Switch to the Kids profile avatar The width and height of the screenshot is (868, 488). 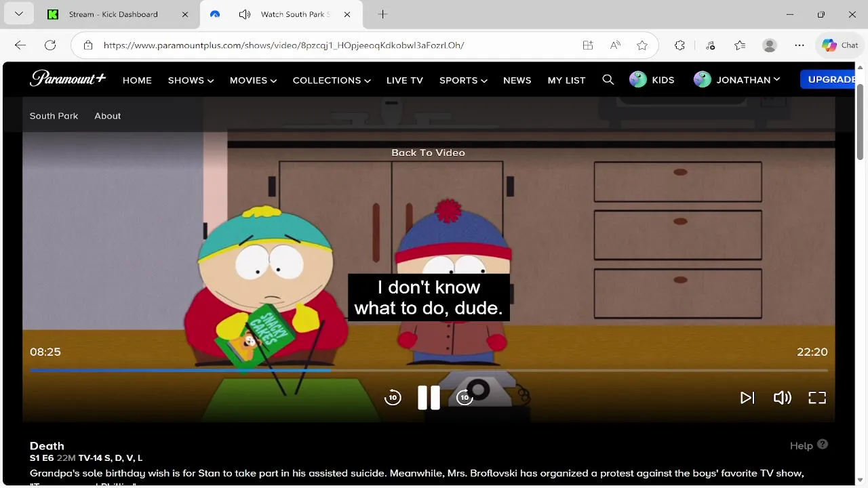tap(638, 80)
